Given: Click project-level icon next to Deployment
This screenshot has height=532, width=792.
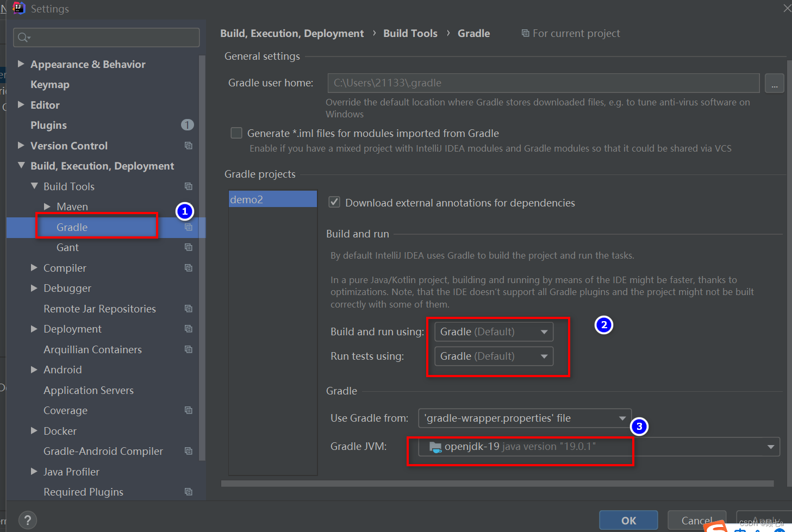Looking at the screenshot, I should (189, 329).
